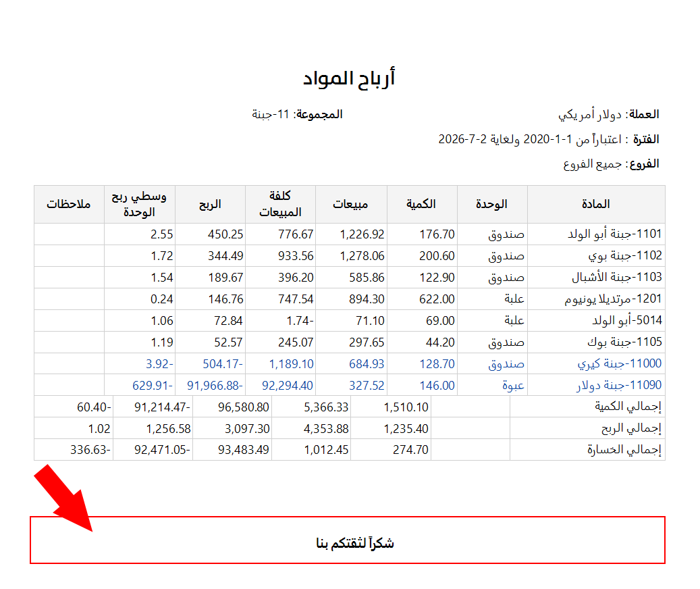Click item 5014-أبو الولد

click(x=627, y=321)
